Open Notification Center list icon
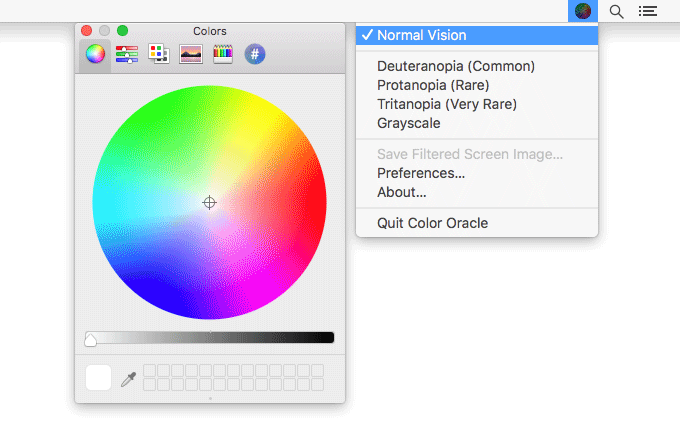This screenshot has width=680, height=434. click(648, 11)
